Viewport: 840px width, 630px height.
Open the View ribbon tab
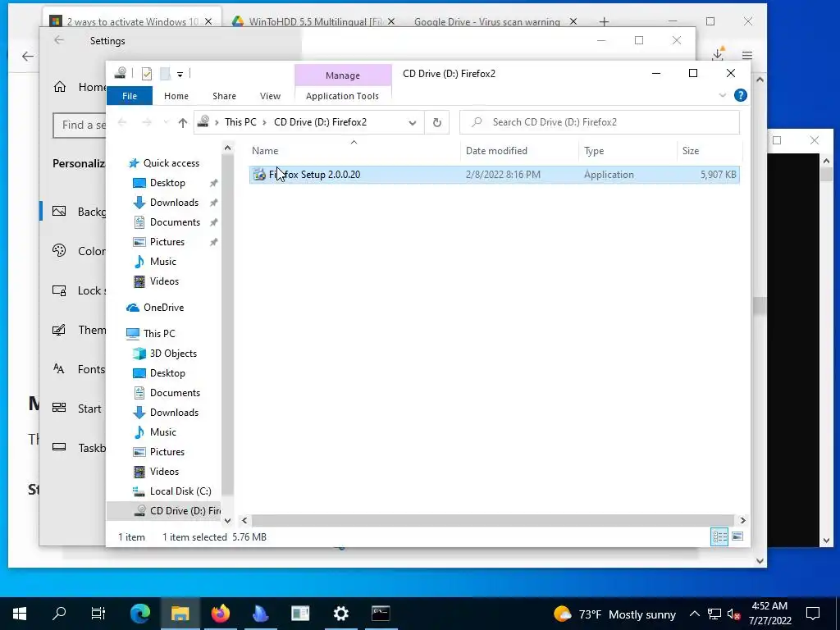270,96
